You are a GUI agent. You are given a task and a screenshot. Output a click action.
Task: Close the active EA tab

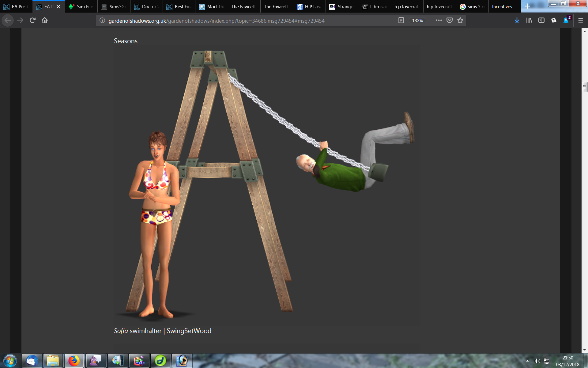click(58, 6)
